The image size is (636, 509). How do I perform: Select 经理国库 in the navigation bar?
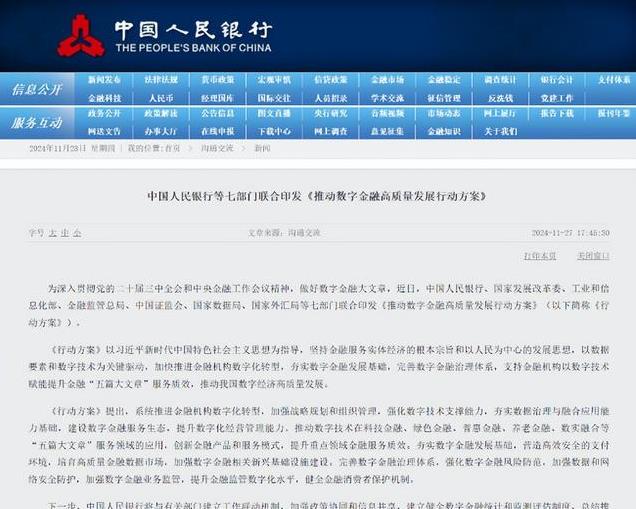pos(218,98)
